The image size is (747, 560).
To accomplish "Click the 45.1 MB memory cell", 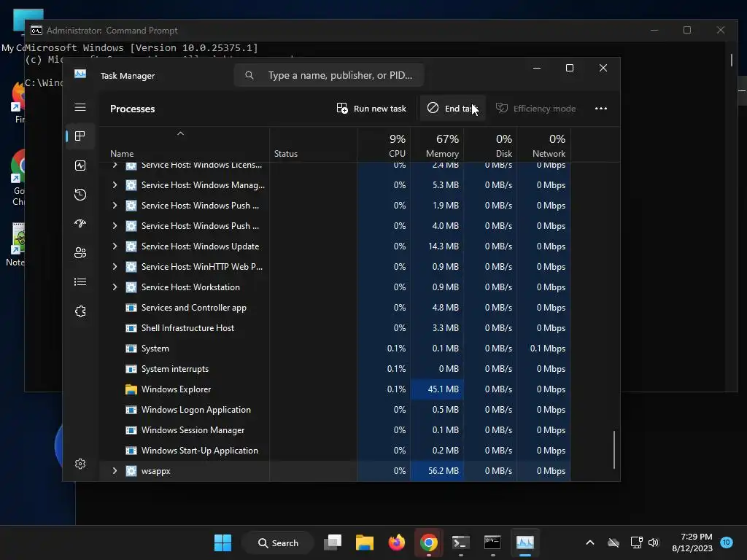I will point(437,389).
